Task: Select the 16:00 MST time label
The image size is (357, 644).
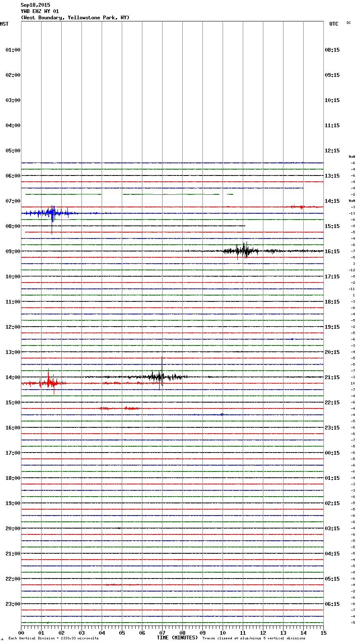Action: click(x=13, y=428)
